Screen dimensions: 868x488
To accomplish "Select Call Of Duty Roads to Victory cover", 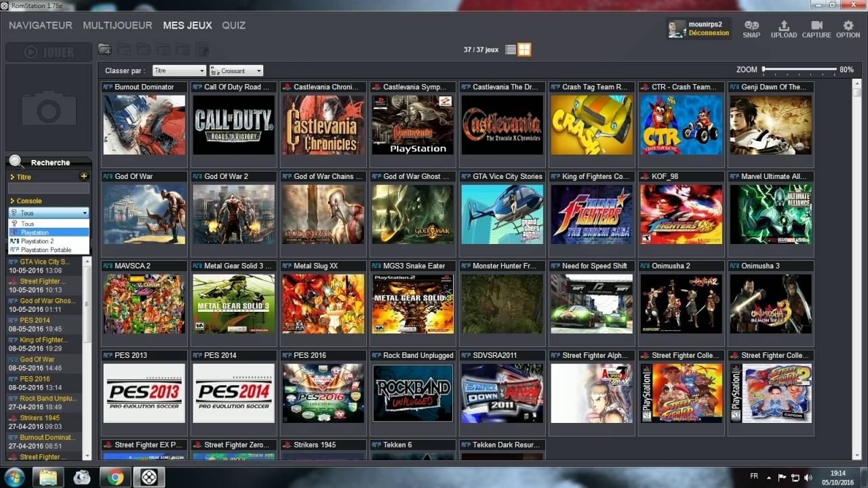I will tap(233, 125).
